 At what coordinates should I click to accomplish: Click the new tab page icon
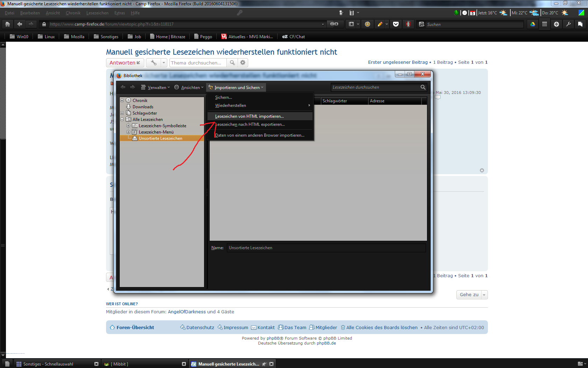click(7, 364)
